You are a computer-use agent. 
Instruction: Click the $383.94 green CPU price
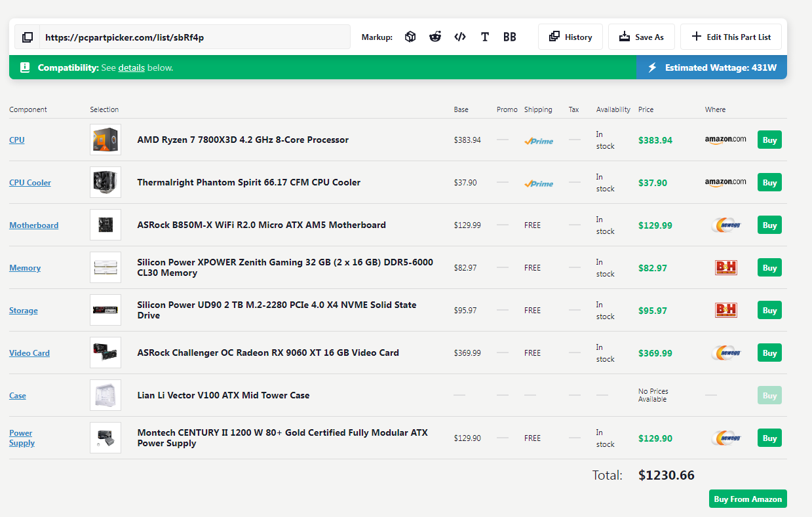655,140
